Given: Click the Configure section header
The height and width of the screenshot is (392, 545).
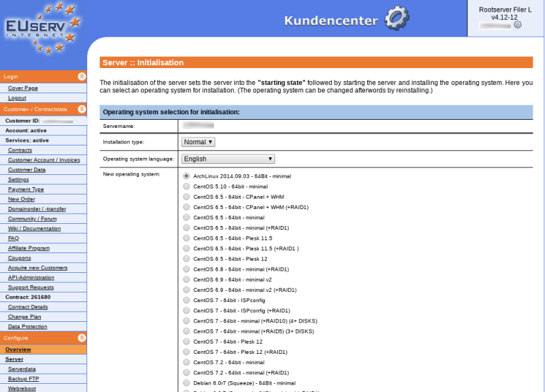Looking at the screenshot, I should pyautogui.click(x=43, y=338).
